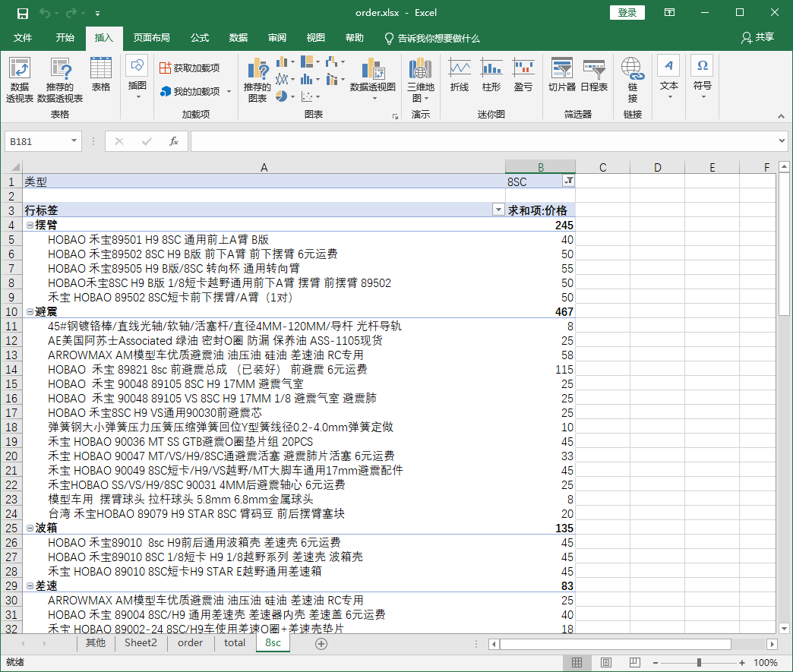This screenshot has width=793, height=672.
Task: Insert a Win/Loss sparkline (盈亏)
Action: (523, 75)
